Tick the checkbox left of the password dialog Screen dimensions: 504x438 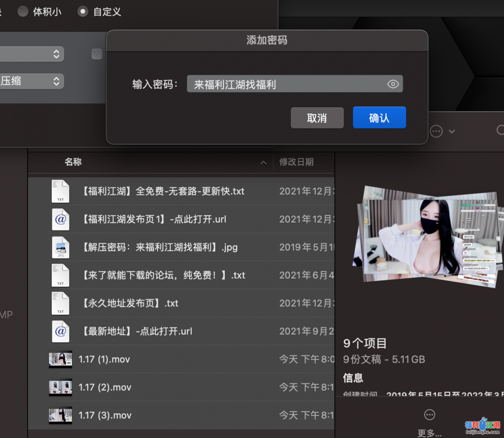(96, 54)
